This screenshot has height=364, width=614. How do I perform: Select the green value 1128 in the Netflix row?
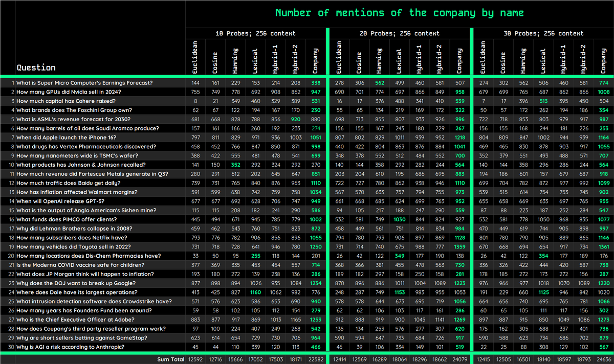pyautogui.click(x=459, y=237)
